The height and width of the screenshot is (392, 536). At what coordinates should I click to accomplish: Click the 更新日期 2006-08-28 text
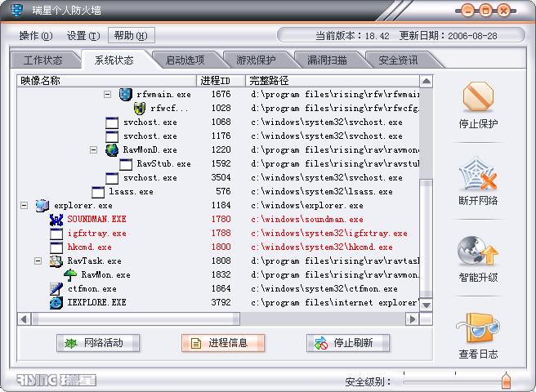click(448, 36)
